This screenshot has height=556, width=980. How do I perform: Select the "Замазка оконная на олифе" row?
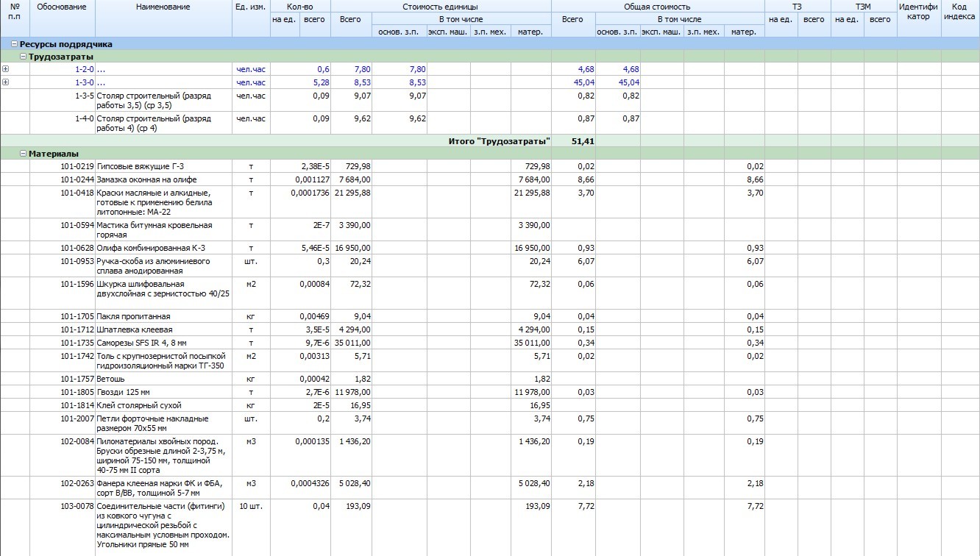(146, 179)
